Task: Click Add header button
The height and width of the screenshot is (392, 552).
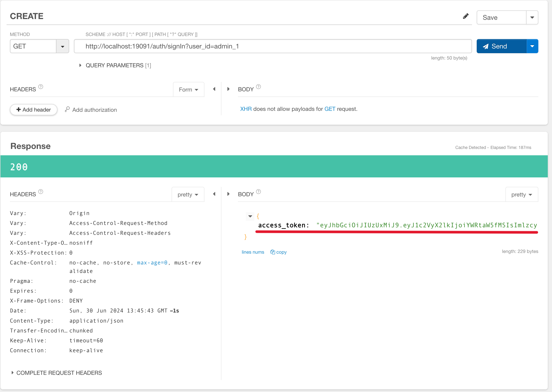Action: [x=34, y=110]
